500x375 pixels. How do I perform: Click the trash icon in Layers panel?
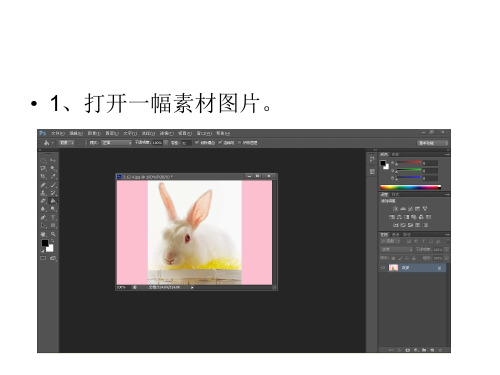(440, 350)
